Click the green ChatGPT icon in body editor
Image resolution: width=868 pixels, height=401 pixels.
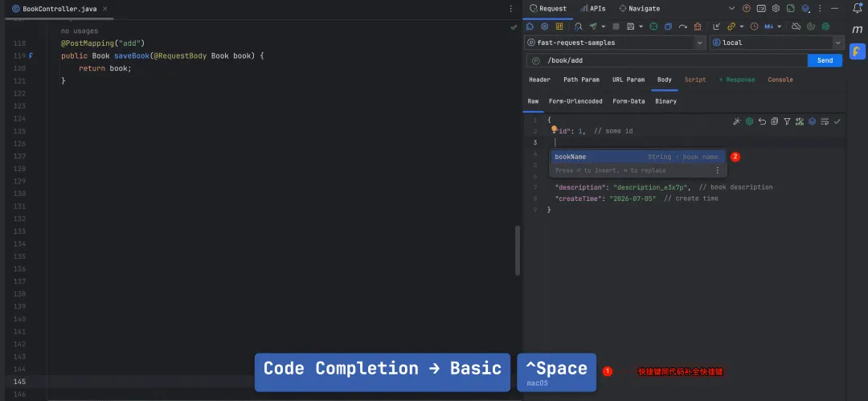(x=750, y=121)
